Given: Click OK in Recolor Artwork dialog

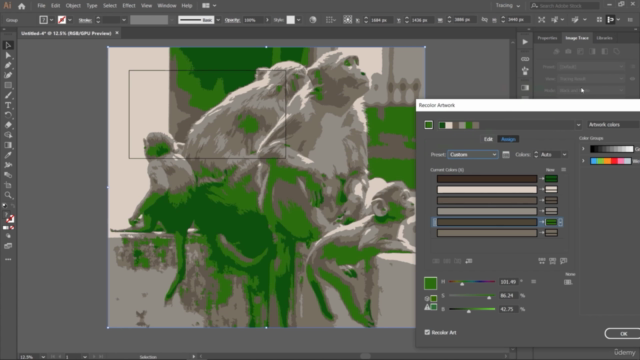Looking at the screenshot, I should (623, 333).
